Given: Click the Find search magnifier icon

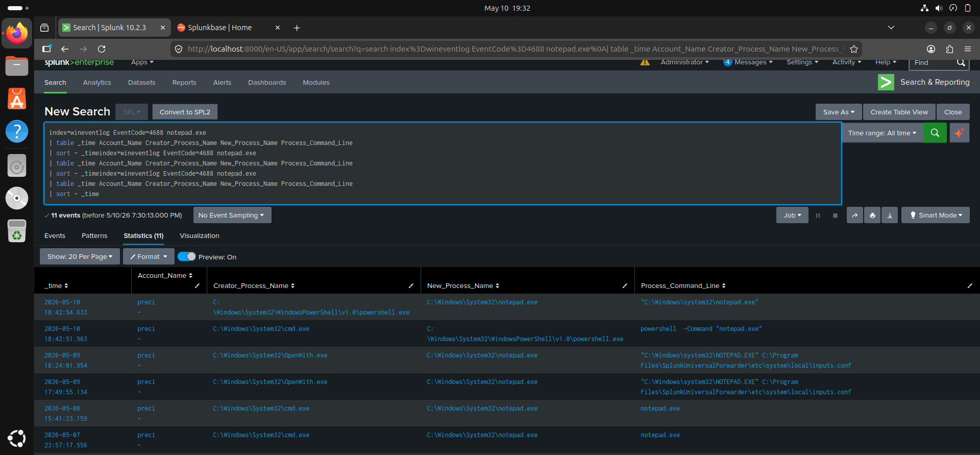Looking at the screenshot, I should (x=961, y=62).
